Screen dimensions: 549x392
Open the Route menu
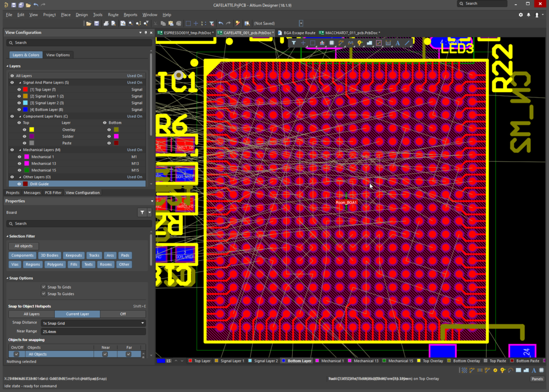[x=113, y=14]
